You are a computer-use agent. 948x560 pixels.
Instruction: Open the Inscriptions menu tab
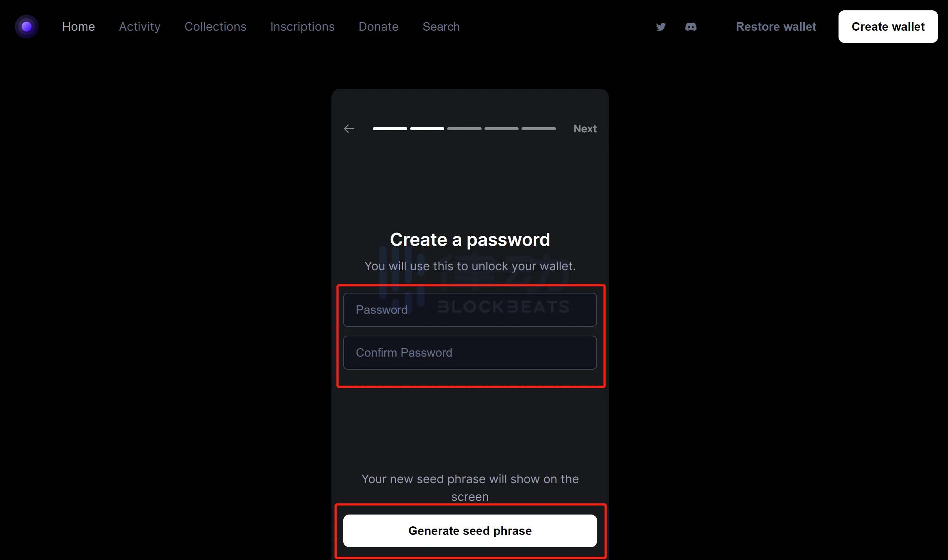(x=302, y=27)
